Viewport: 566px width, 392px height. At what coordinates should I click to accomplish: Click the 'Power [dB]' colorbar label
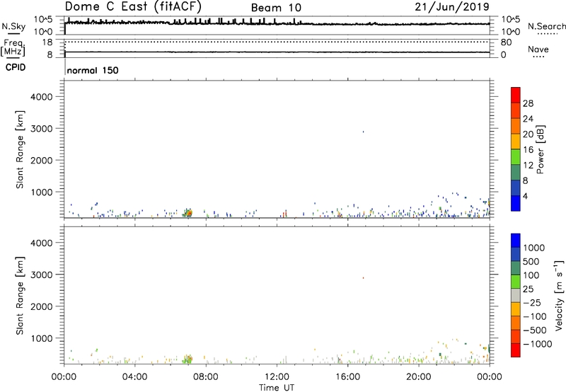pyautogui.click(x=540, y=149)
